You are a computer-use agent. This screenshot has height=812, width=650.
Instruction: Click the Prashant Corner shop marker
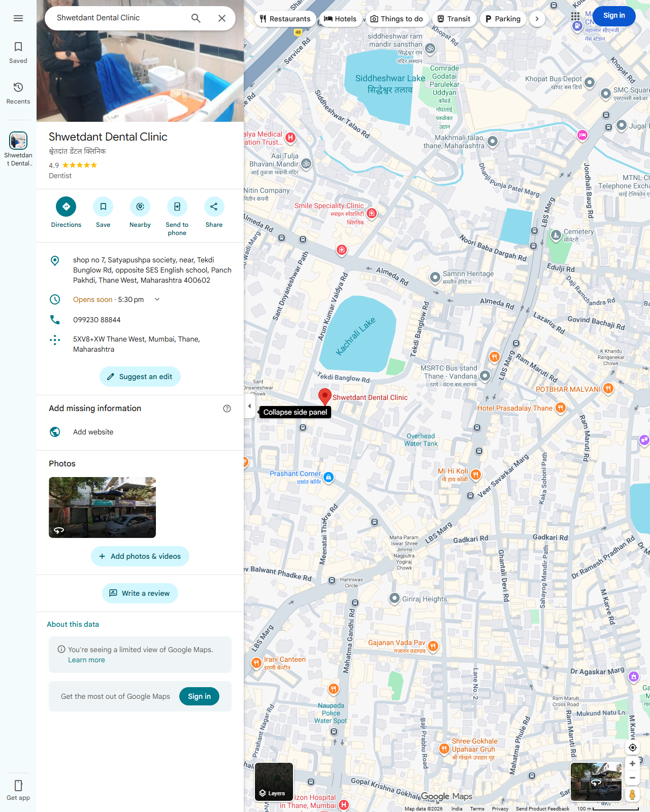pyautogui.click(x=329, y=477)
